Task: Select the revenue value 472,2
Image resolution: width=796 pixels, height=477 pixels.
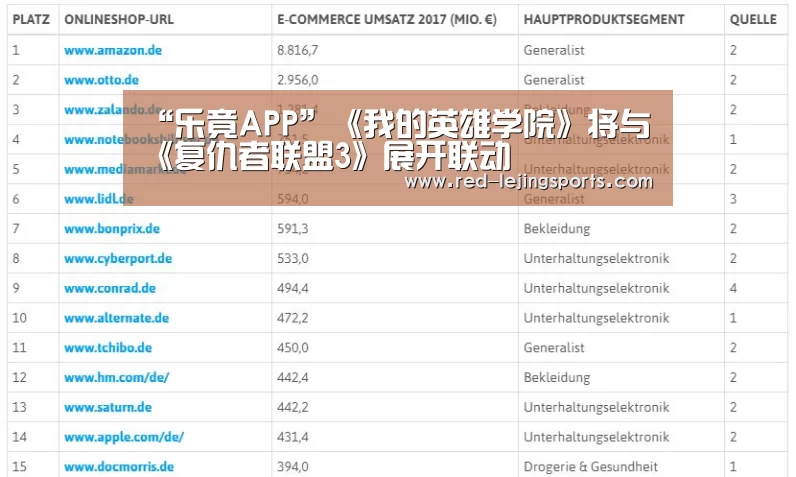Action: pyautogui.click(x=292, y=318)
